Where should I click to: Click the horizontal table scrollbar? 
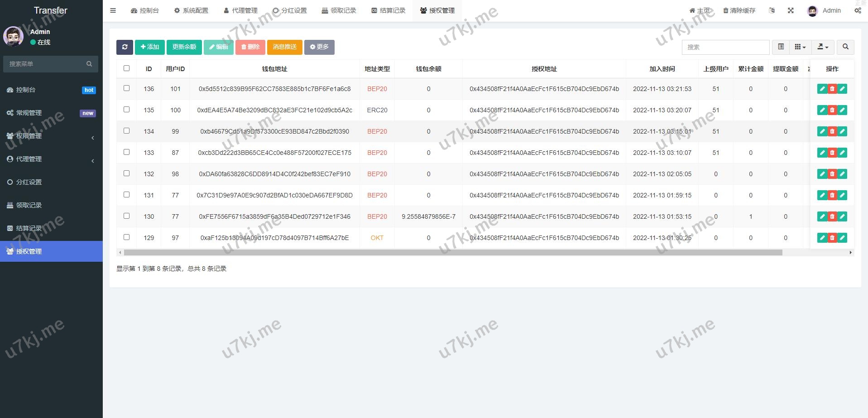[x=453, y=253]
